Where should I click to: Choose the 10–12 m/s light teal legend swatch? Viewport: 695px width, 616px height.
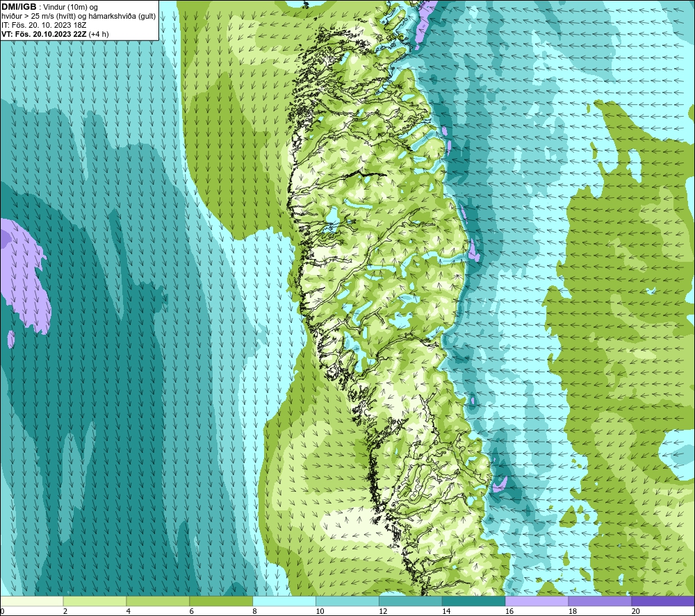[x=347, y=601]
